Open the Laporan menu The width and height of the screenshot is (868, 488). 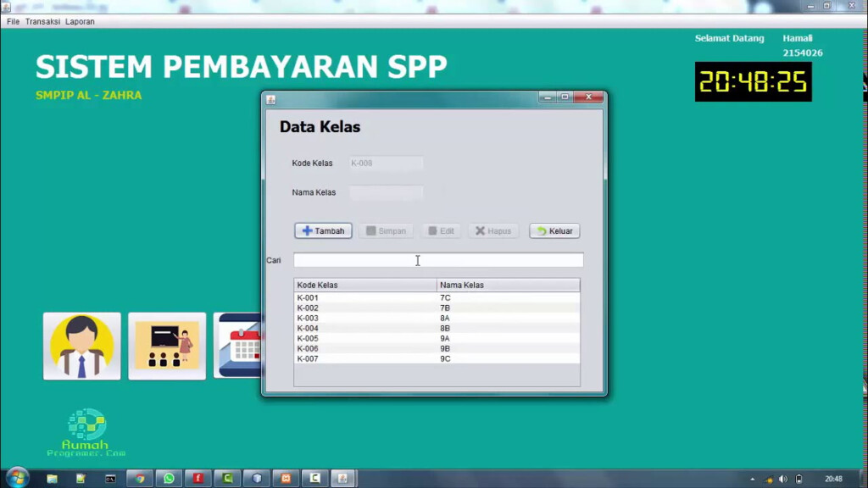pos(80,21)
